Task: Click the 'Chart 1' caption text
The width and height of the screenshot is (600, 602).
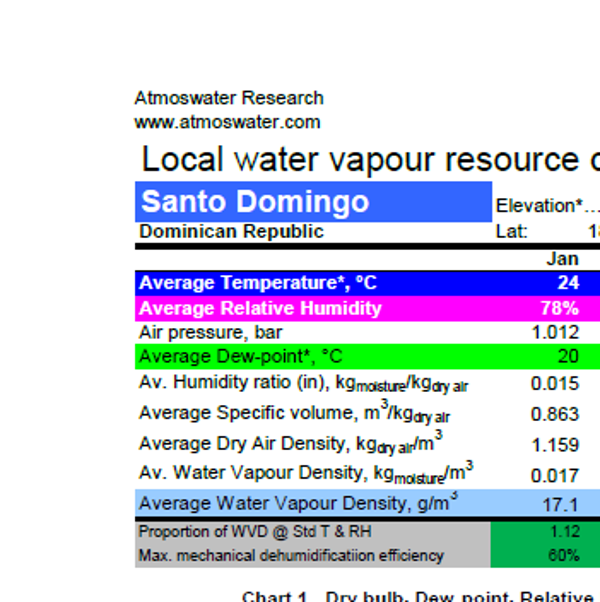Action: [274, 596]
